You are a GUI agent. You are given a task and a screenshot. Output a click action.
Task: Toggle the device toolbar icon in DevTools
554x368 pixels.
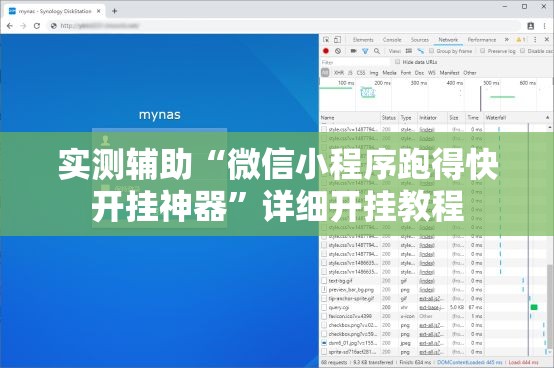(x=337, y=40)
